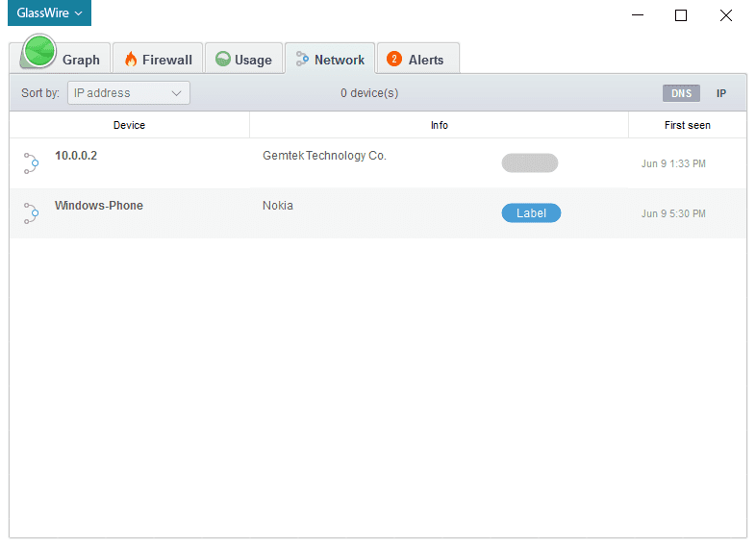Click the Device column header
Viewport: 756px width, 547px height.
[x=129, y=125]
